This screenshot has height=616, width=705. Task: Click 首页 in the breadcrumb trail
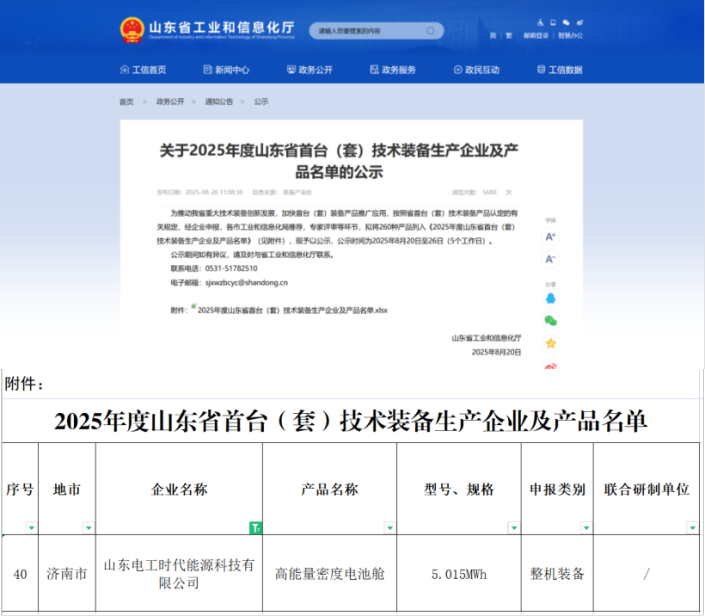click(126, 102)
